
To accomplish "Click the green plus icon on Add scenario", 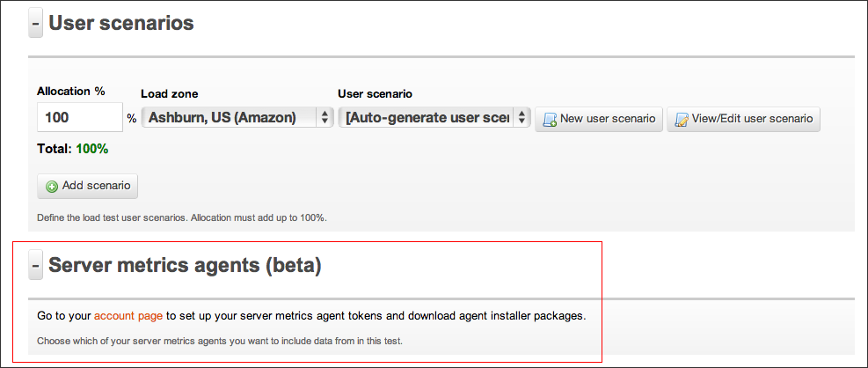I will coord(52,187).
